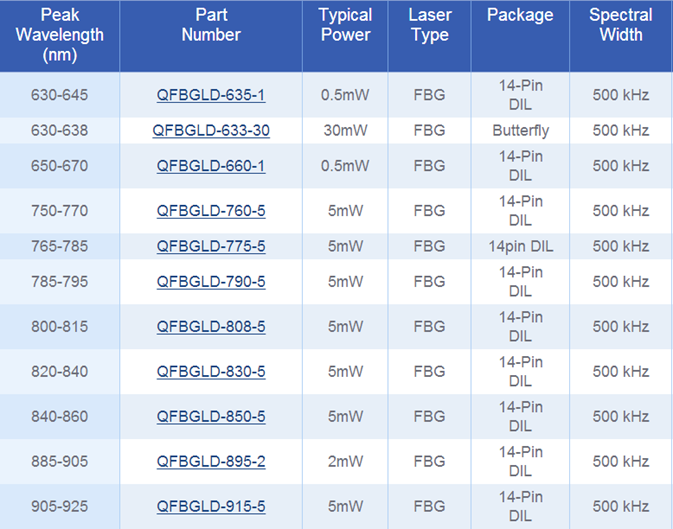Click the Butterfly package cell

pos(520,131)
